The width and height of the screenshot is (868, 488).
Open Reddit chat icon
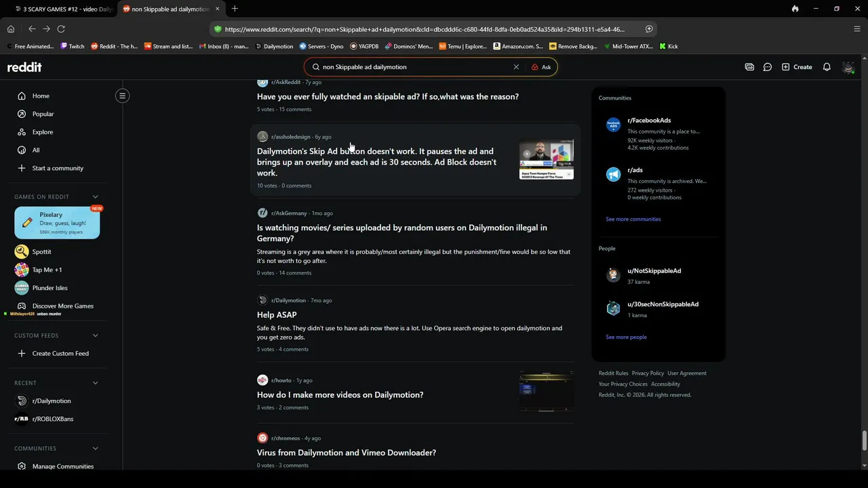point(768,67)
